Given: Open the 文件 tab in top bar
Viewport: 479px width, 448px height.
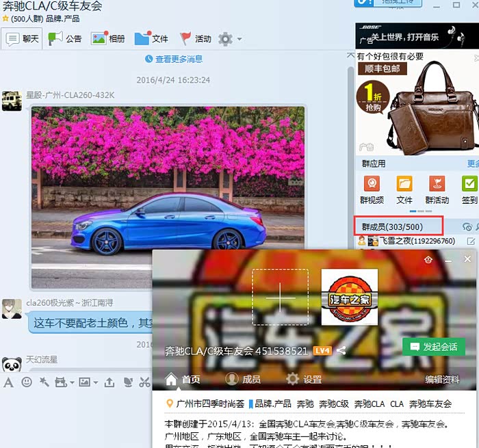Looking at the screenshot, I should (151, 39).
